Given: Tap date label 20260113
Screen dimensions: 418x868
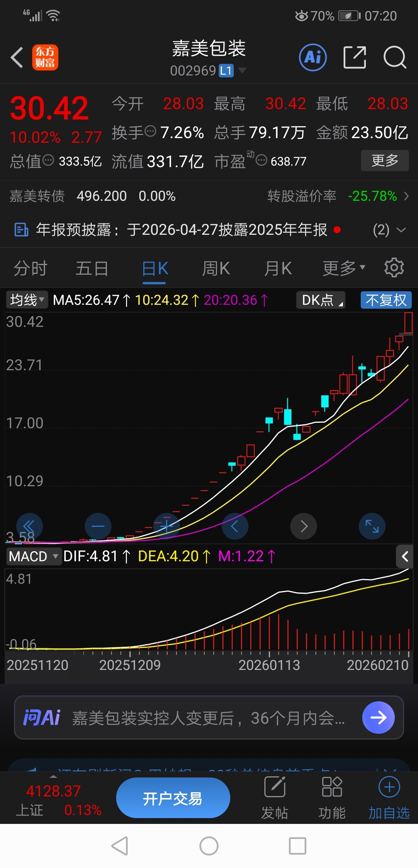Looking at the screenshot, I should [x=269, y=665].
